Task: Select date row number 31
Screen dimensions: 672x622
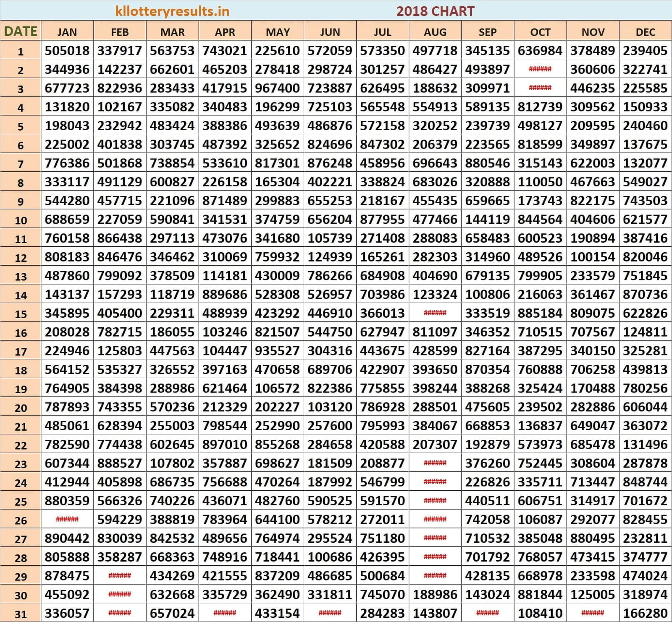Action: click(21, 614)
